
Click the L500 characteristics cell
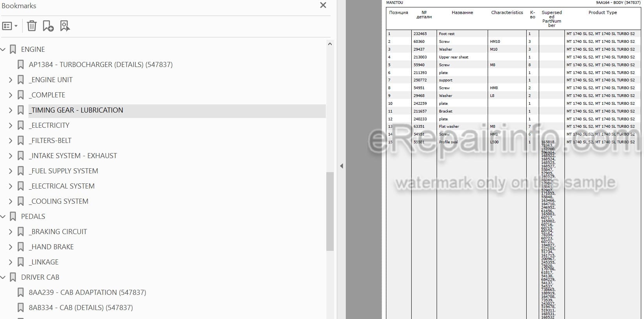pos(494,142)
